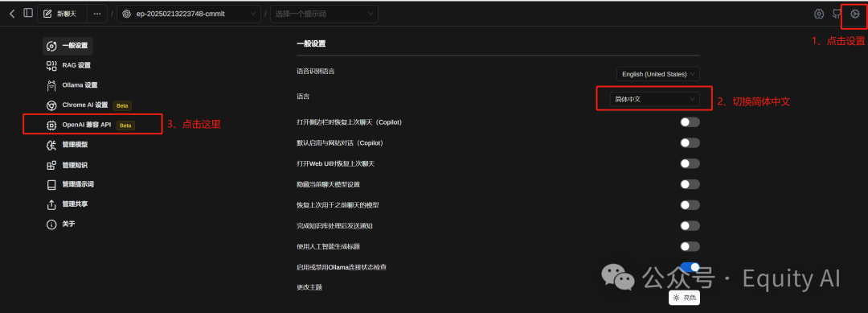Open the ep-20250213223748-cmmlt model selector

tap(189, 14)
